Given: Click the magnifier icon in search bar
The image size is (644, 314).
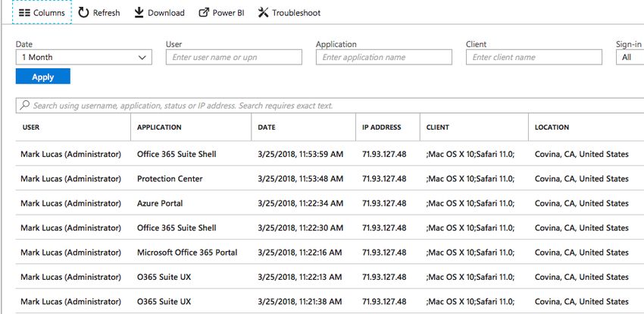Looking at the screenshot, I should click(25, 105).
